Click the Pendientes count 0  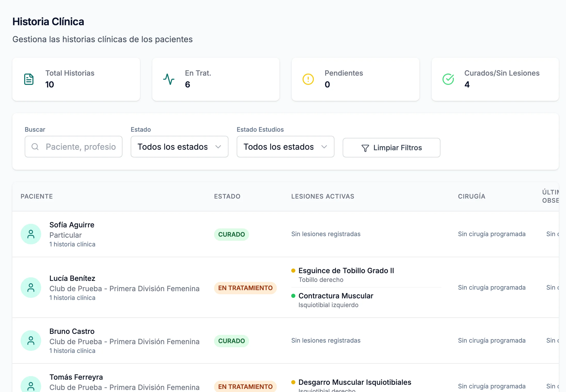click(327, 84)
